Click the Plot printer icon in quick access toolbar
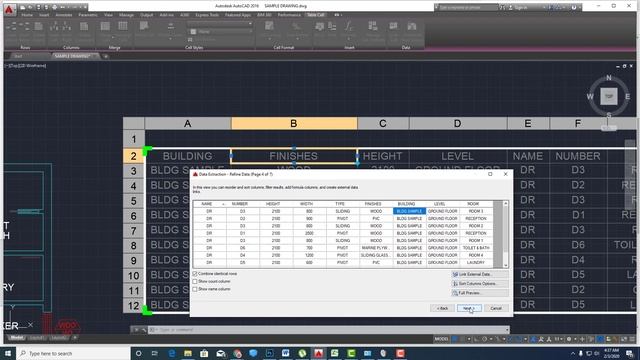The width and height of the screenshot is (640, 360). click(x=54, y=7)
